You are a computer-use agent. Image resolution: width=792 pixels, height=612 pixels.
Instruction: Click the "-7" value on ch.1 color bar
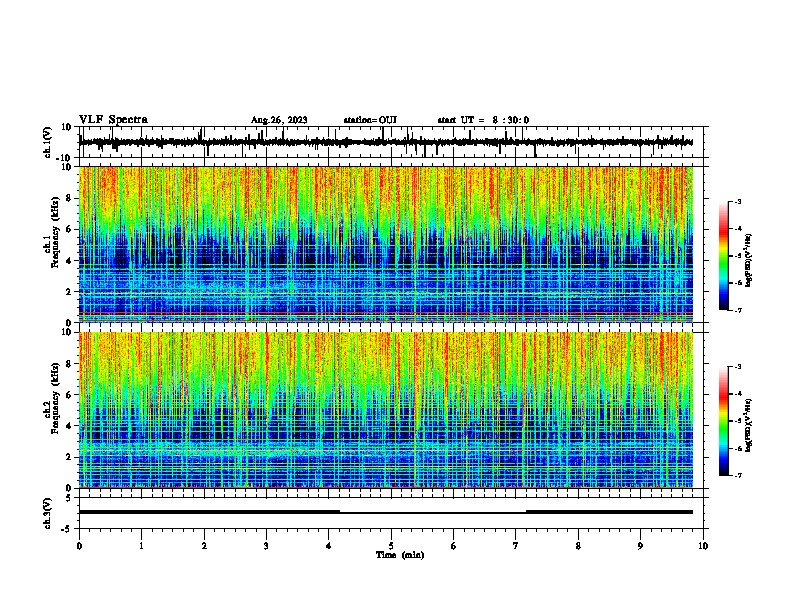[738, 310]
